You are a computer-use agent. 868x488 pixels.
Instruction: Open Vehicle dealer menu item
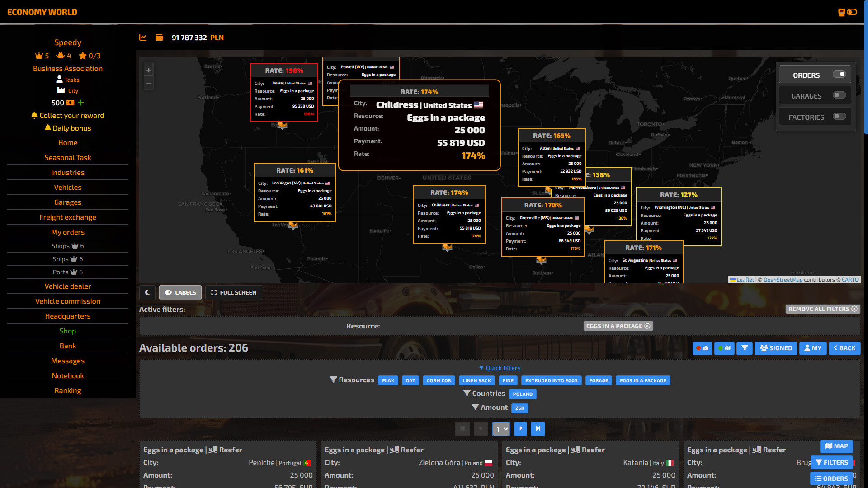[68, 286]
